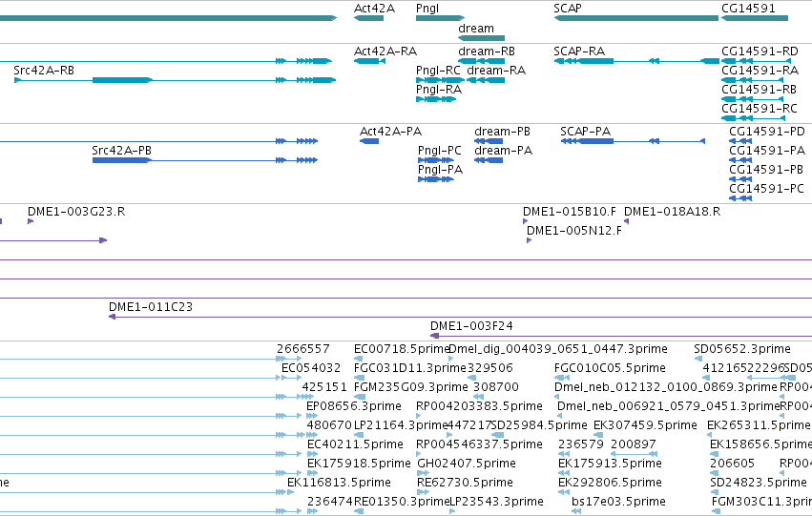This screenshot has height=516, width=812.
Task: Select the dream gene bar
Action: (482, 38)
